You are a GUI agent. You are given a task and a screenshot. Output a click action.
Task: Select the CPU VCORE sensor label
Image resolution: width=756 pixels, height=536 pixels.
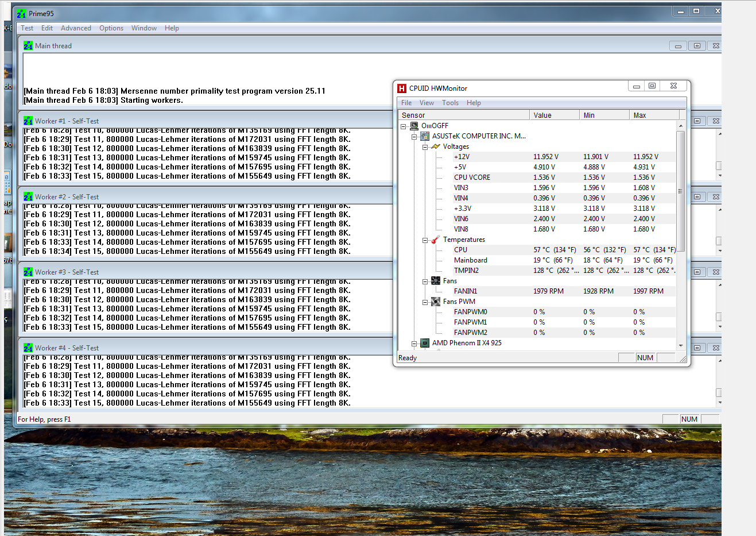pos(472,178)
